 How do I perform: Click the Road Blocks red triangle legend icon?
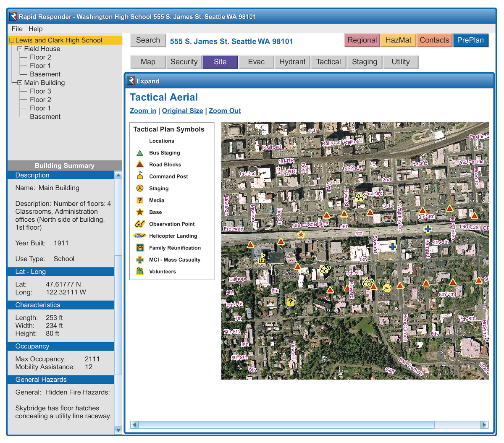[x=140, y=164]
